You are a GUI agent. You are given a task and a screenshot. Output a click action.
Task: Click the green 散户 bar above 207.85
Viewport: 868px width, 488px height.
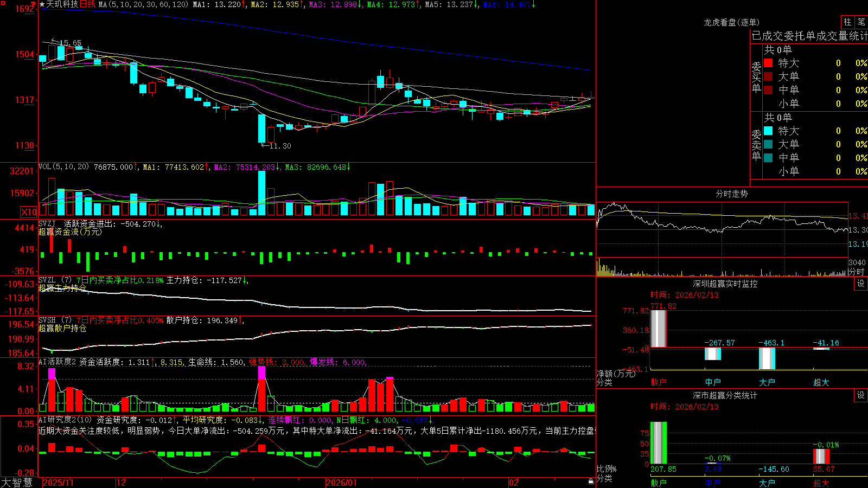click(x=658, y=443)
